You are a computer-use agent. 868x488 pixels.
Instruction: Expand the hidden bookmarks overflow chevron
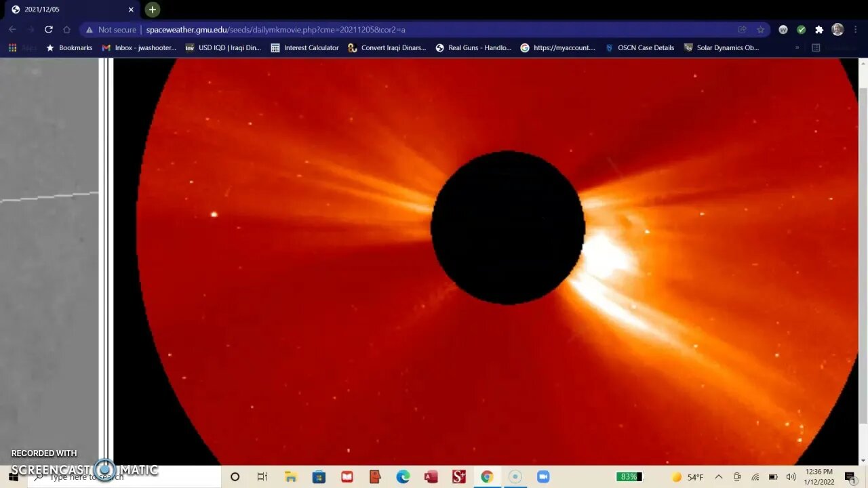[x=797, y=48]
